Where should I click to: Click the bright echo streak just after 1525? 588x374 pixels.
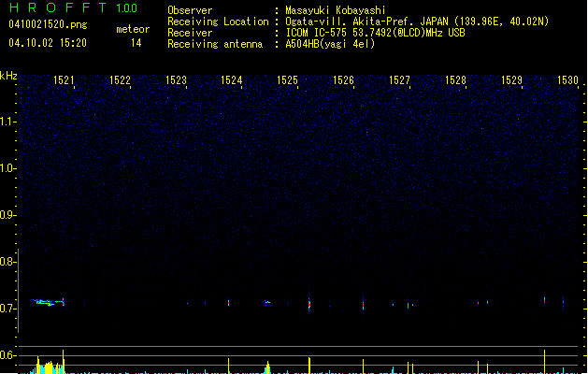[309, 304]
